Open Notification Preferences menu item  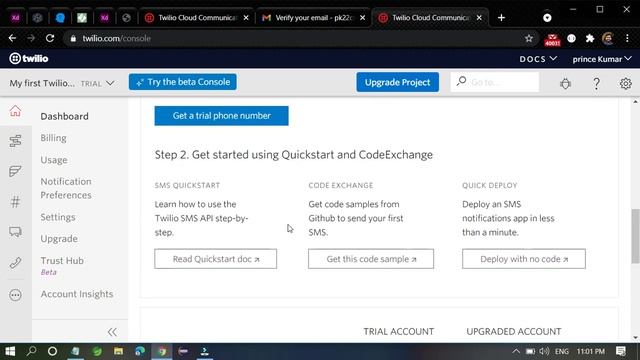click(66, 188)
